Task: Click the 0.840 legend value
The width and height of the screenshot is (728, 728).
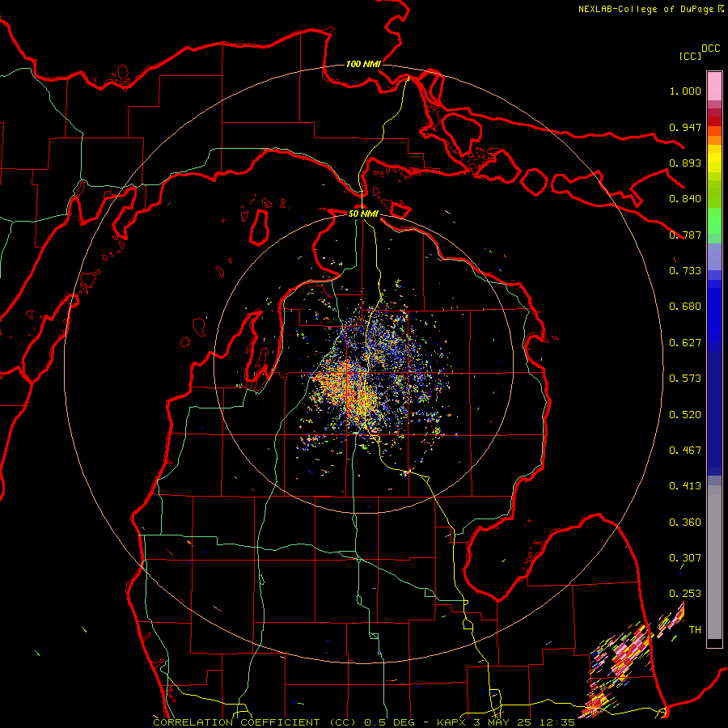Action: (x=685, y=199)
